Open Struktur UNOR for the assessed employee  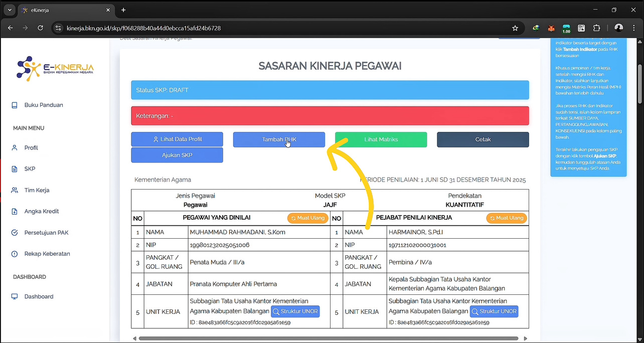click(x=295, y=311)
